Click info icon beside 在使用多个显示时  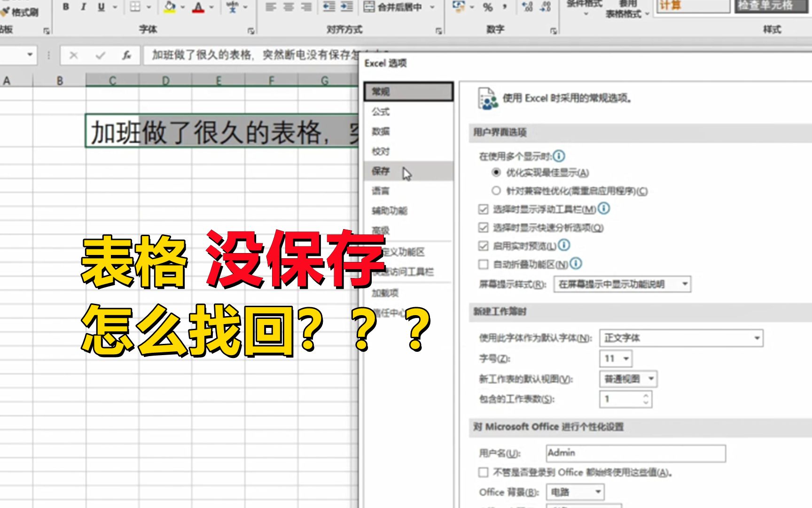tap(559, 156)
